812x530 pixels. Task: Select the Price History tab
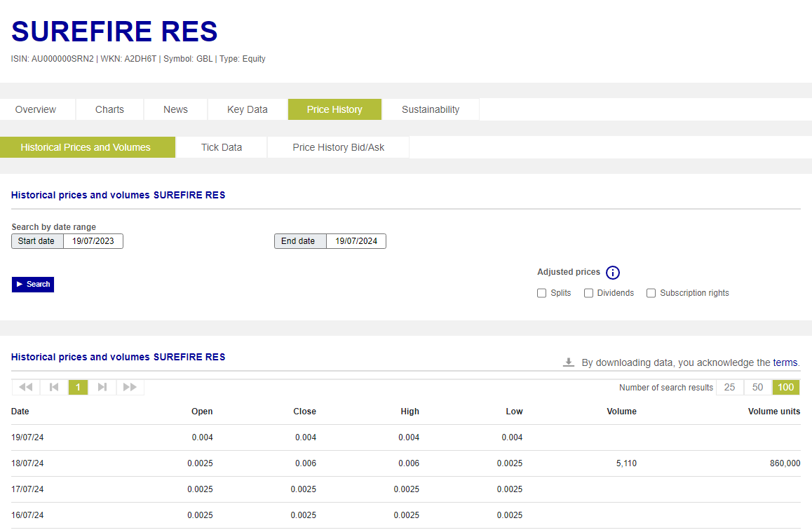[334, 109]
